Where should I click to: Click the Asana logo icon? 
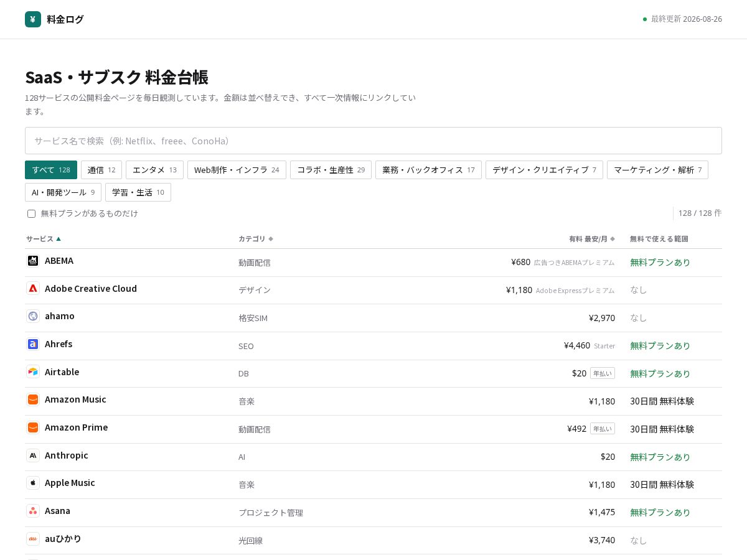pyautogui.click(x=33, y=511)
